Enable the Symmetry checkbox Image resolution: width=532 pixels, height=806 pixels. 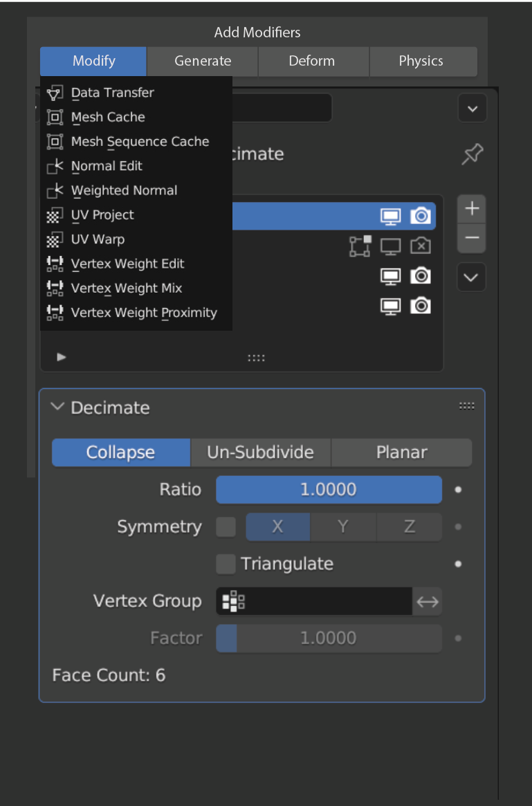226,527
